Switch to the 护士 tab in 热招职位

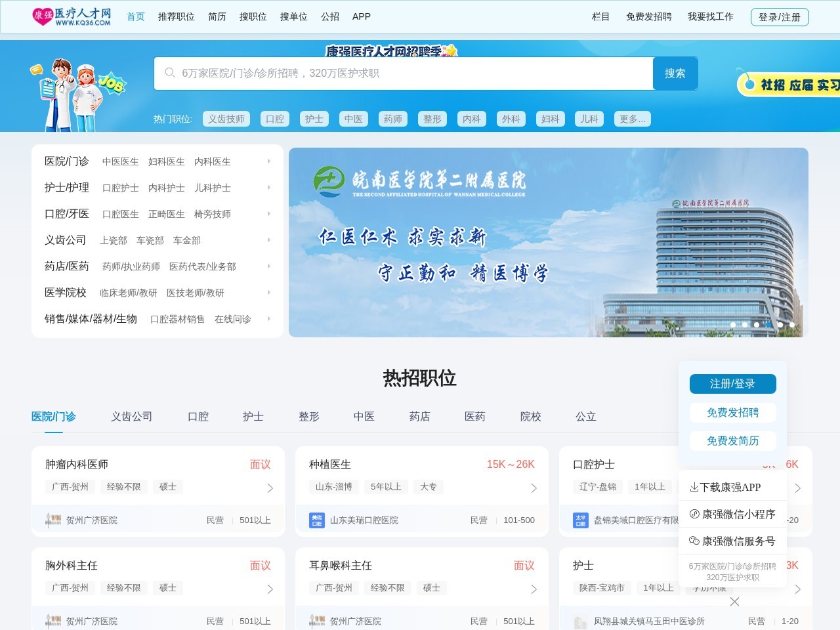point(253,416)
